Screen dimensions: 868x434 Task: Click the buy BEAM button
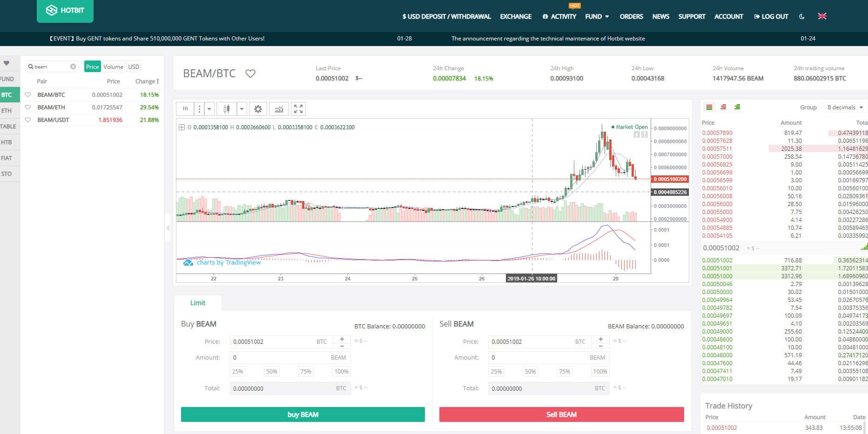[303, 414]
